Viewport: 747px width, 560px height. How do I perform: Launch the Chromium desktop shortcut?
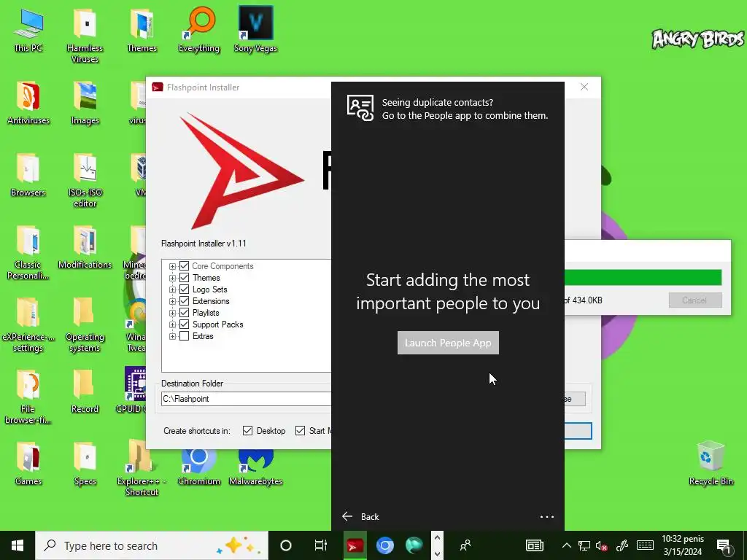(199, 467)
